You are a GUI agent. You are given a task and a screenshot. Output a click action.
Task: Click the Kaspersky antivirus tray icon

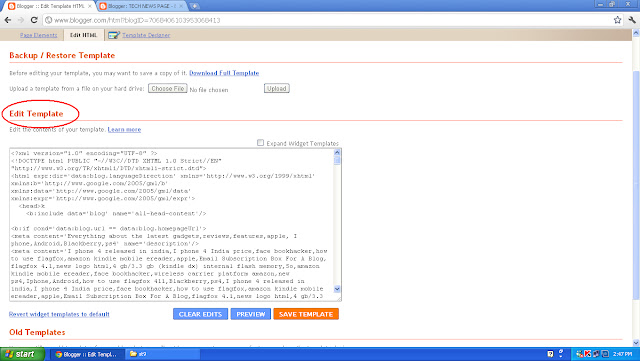(x=587, y=354)
